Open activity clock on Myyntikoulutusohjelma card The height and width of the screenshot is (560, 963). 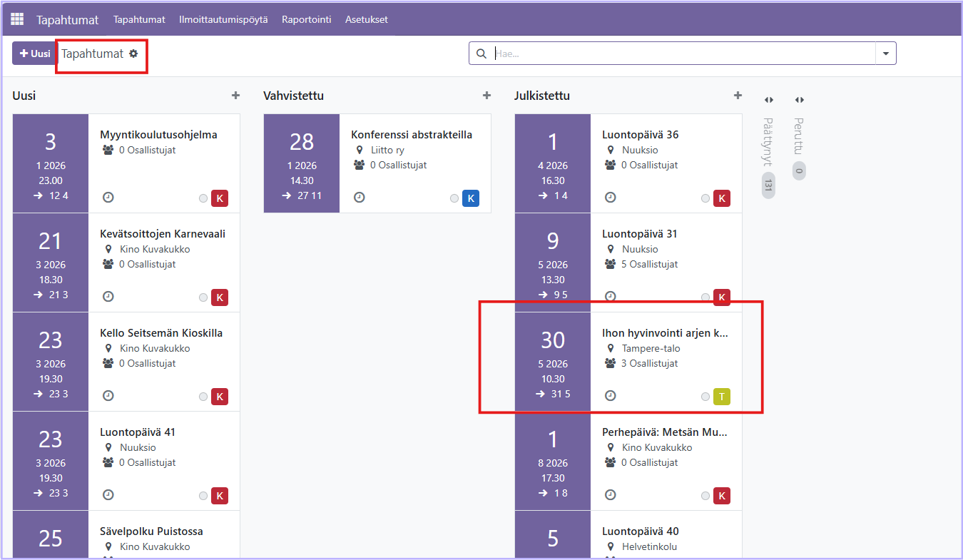108,198
